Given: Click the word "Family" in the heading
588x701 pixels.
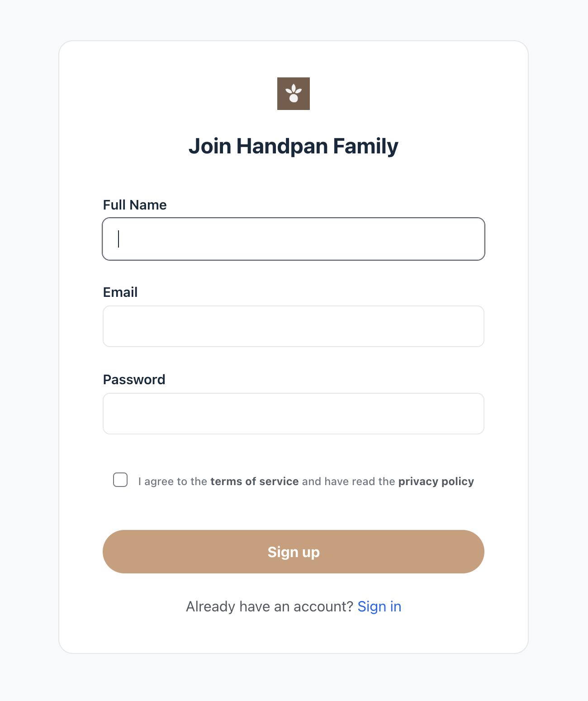Looking at the screenshot, I should pyautogui.click(x=365, y=146).
